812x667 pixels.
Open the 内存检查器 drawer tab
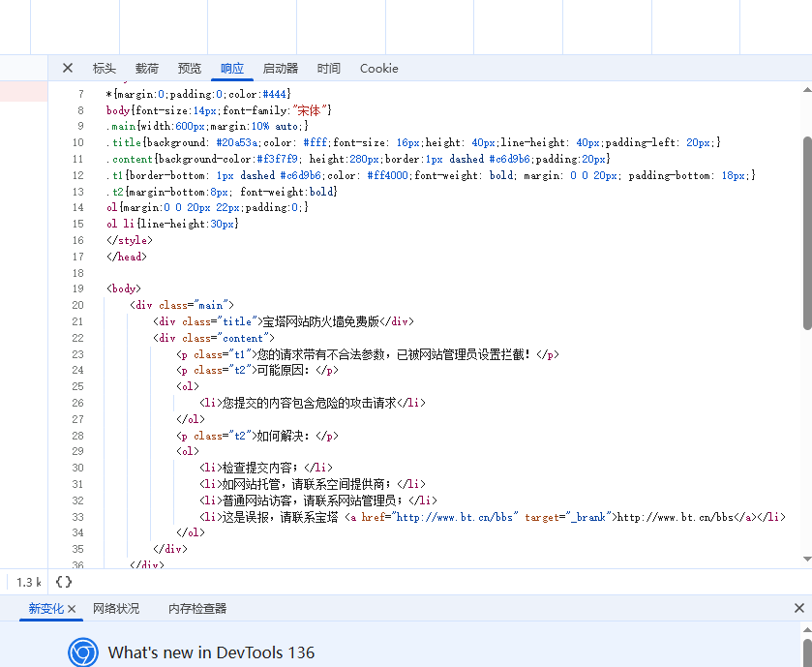[x=197, y=609]
